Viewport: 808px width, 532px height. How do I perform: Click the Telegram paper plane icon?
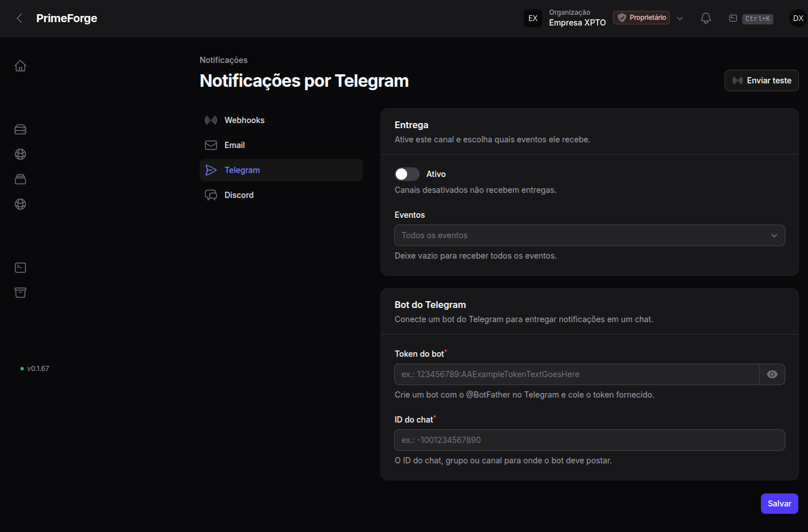tap(211, 170)
